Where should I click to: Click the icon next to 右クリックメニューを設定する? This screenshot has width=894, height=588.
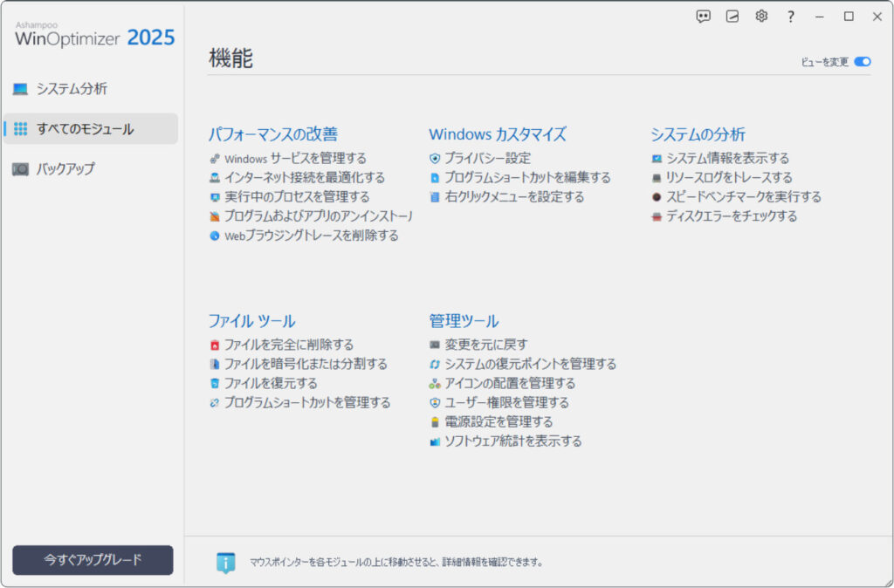pos(435,197)
